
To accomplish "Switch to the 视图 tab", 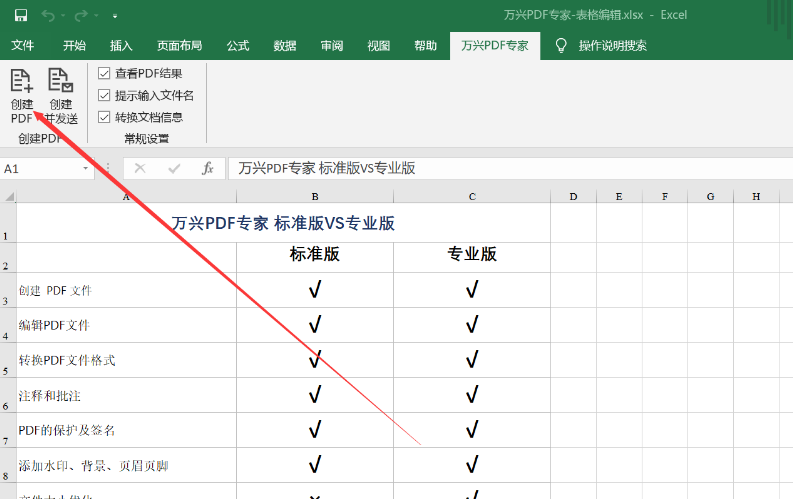I will (379, 46).
